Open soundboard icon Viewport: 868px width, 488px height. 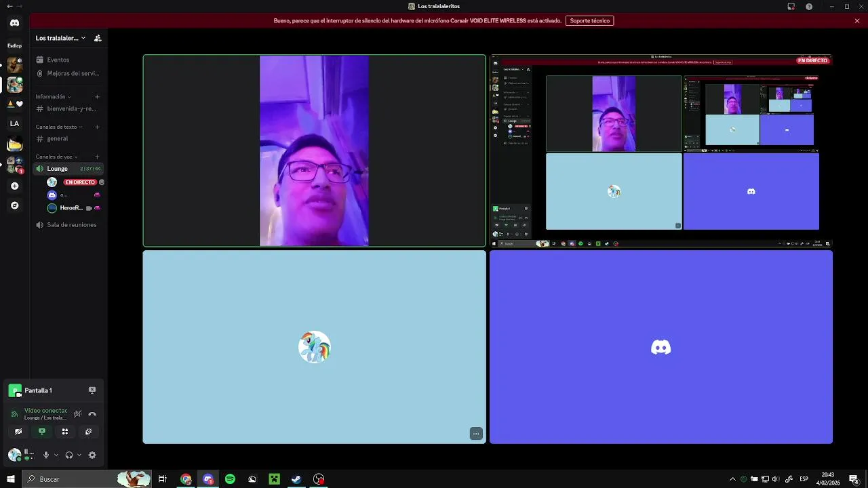[x=88, y=431]
